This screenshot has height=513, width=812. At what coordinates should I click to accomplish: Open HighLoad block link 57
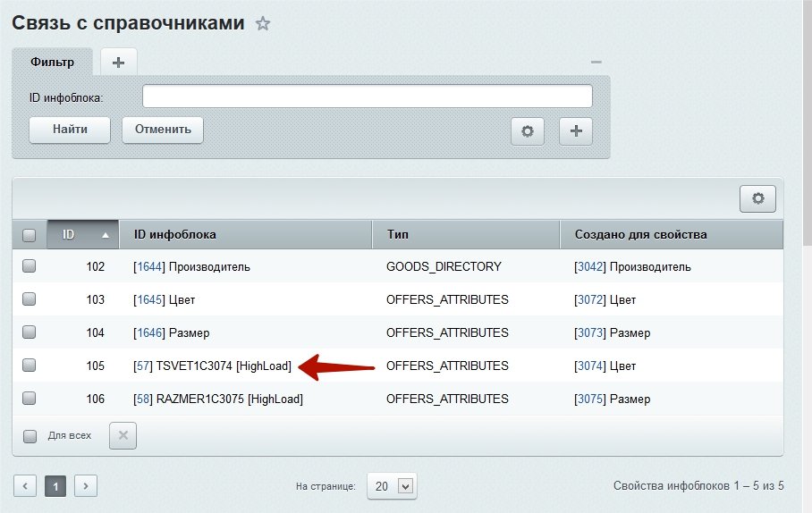point(143,366)
